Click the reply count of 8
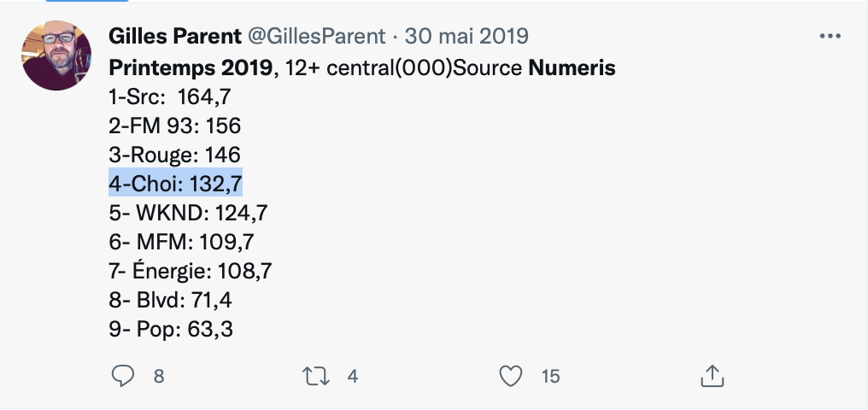Screen dimensions: 868x410 [x=158, y=376]
